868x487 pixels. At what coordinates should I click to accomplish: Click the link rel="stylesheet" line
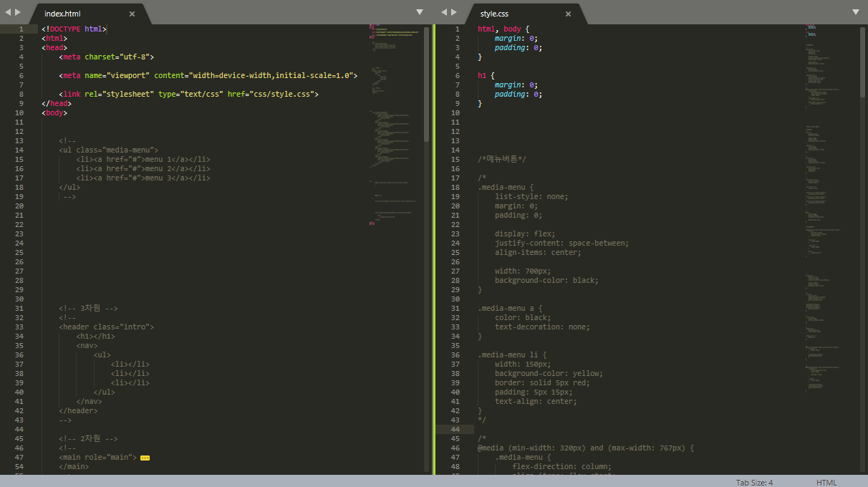pyautogui.click(x=189, y=95)
